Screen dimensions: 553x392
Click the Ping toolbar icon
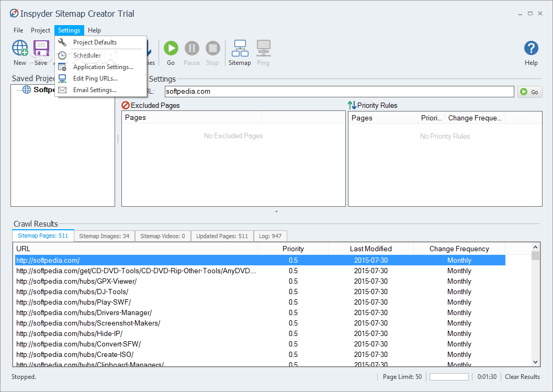tap(263, 48)
